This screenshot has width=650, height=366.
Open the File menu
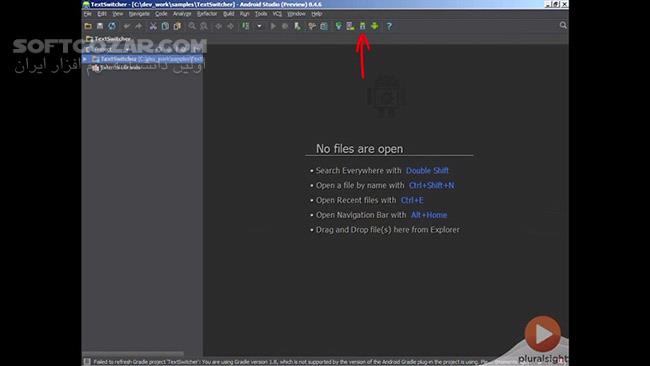click(87, 14)
